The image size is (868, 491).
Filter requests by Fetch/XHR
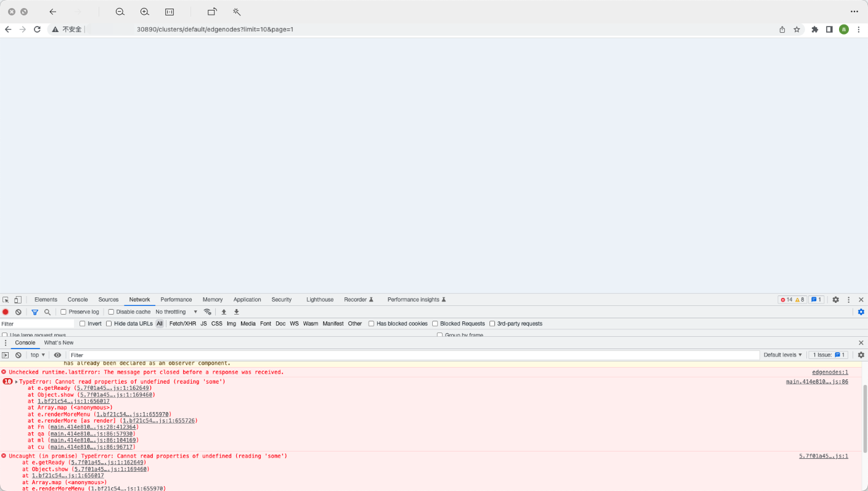[182, 324]
